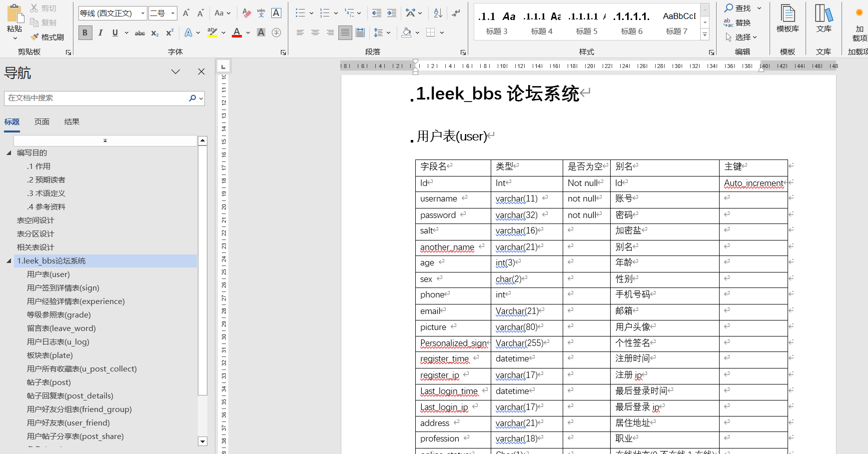This screenshot has width=868, height=454.
Task: Toggle Underline formatting
Action: (x=115, y=33)
